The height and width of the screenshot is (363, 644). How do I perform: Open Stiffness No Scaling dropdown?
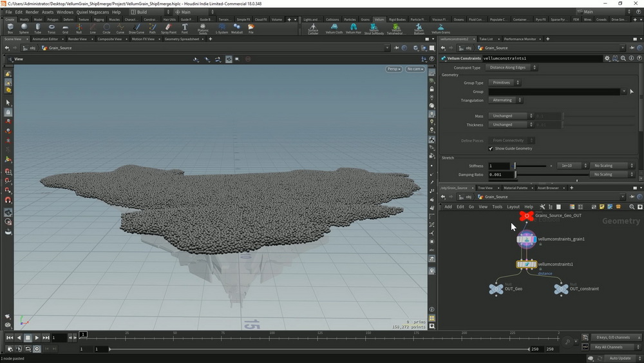(x=612, y=166)
